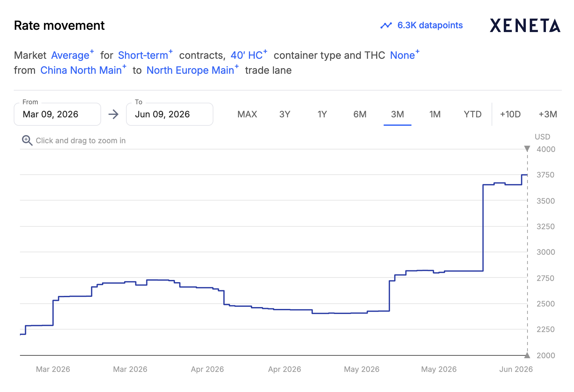Click the Xeneta logo
574x392 pixels.
(525, 25)
